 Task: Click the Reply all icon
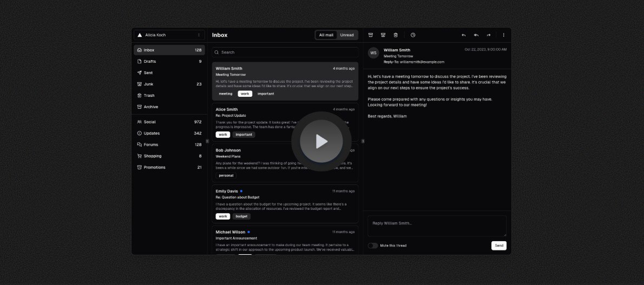point(476,35)
